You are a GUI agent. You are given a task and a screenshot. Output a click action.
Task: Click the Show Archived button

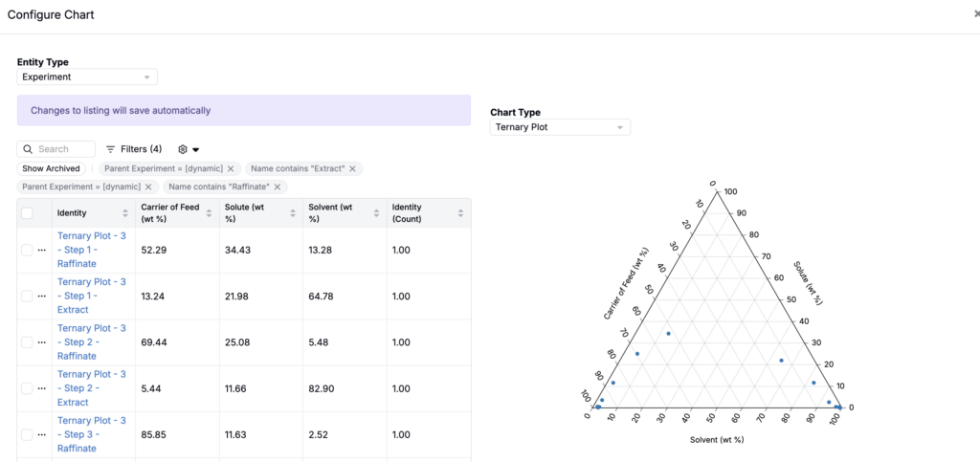(x=52, y=168)
